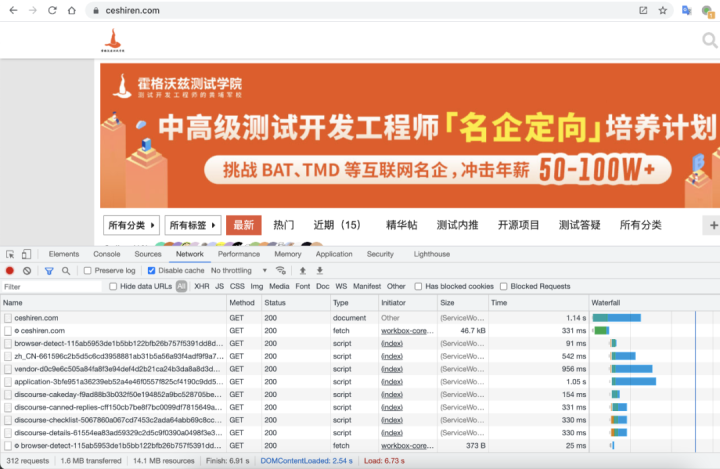Image resolution: width=720 pixels, height=469 pixels.
Task: Open the 精华帖 featured posts link
Action: pyautogui.click(x=401, y=225)
